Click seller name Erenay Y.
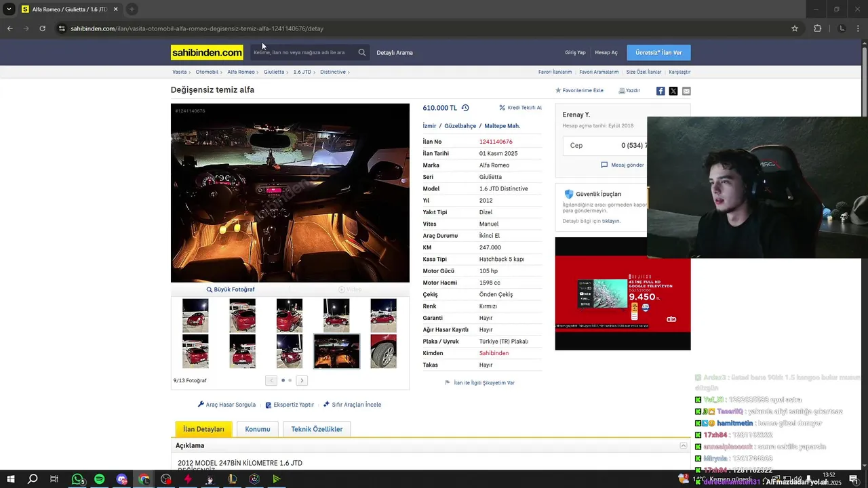868x488 pixels. click(576, 115)
